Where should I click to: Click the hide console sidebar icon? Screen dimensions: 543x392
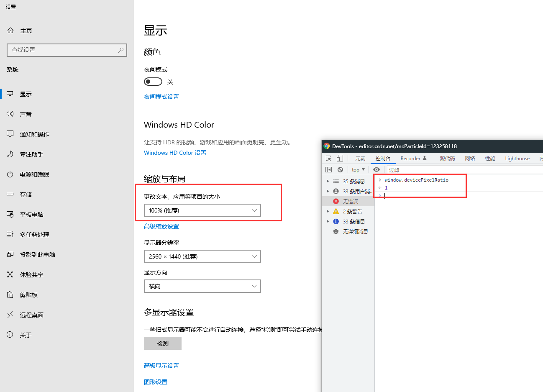[x=328, y=169]
